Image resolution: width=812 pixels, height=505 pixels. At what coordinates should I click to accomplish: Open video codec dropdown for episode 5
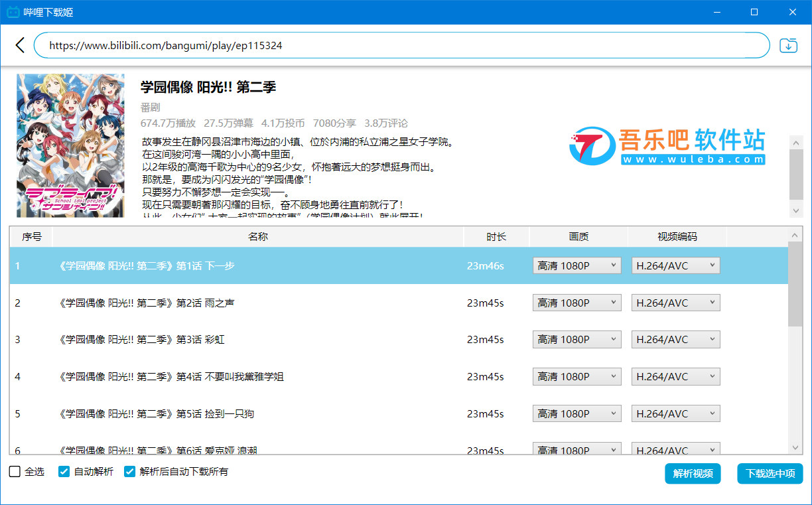coord(675,413)
